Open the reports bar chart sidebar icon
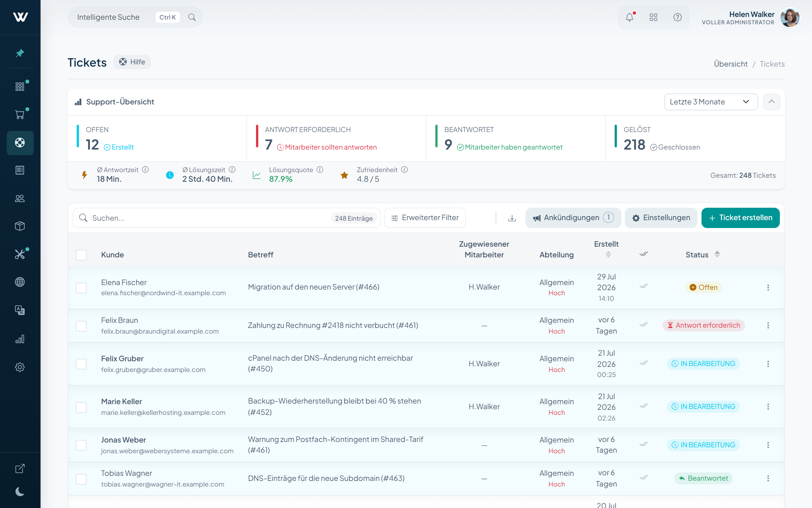This screenshot has height=508, width=812. [20, 339]
